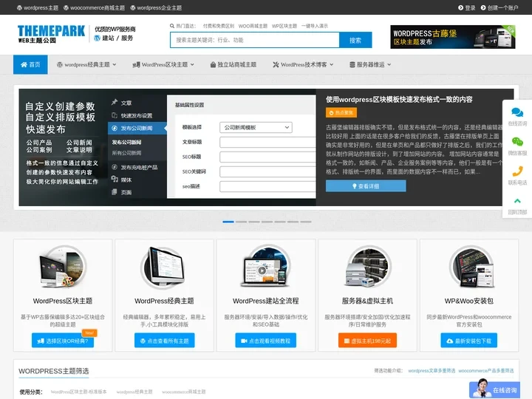Click the 在线咨询 agent avatar button

click(496, 389)
